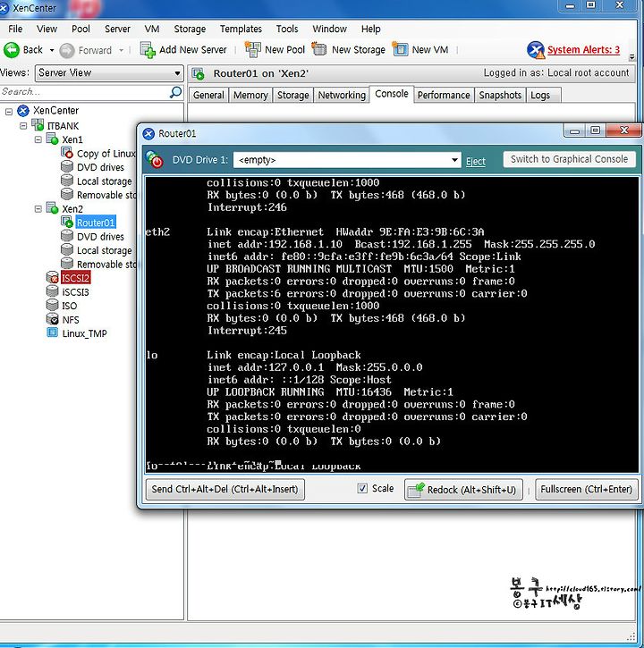Open the VM menu
This screenshot has height=648, width=644.
click(x=152, y=29)
